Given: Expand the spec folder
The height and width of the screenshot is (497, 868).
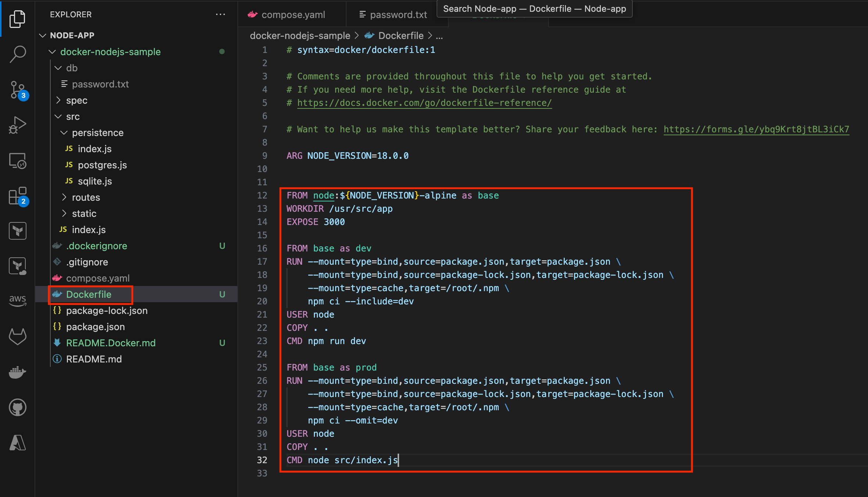Looking at the screenshot, I should tap(58, 100).
